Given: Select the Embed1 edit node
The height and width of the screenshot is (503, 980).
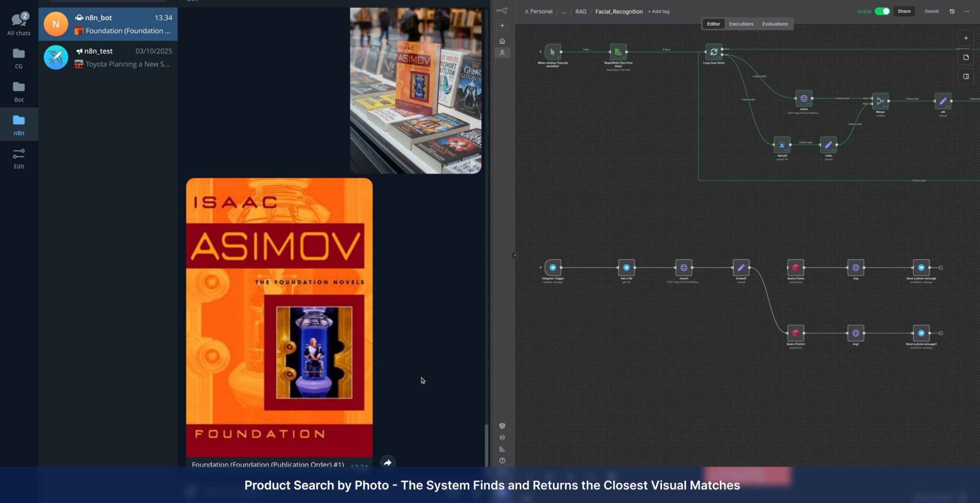Looking at the screenshot, I should 741,267.
